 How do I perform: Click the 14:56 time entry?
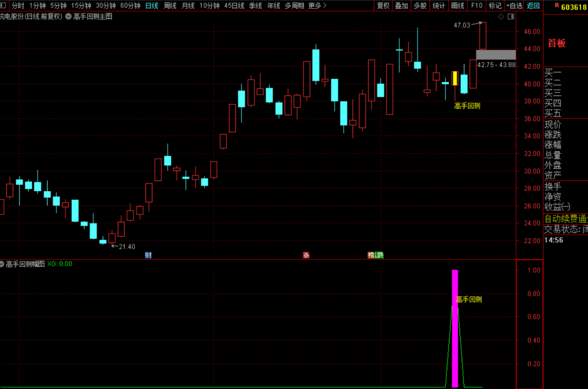(554, 240)
